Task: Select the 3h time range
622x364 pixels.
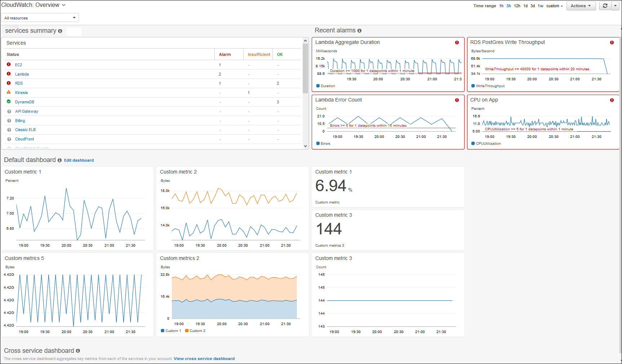Action: coord(508,6)
